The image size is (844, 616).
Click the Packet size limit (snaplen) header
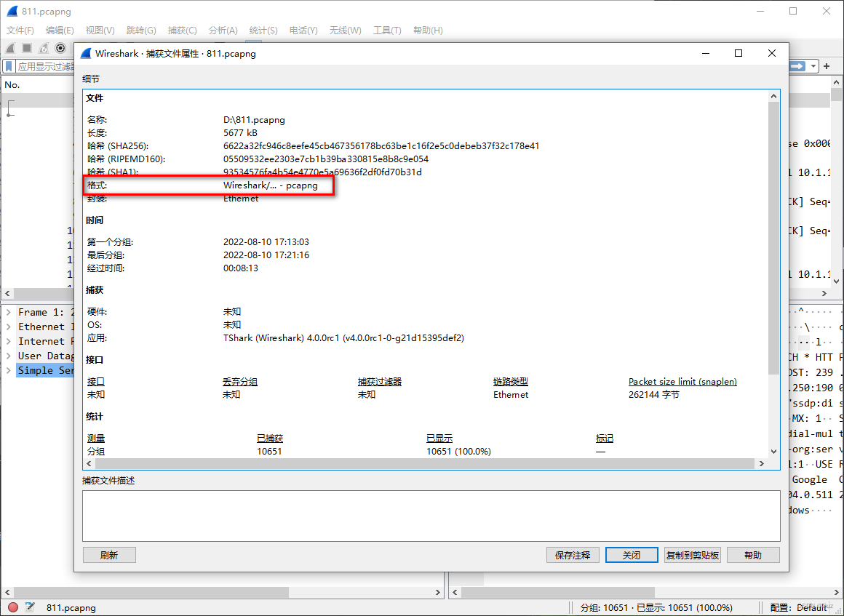(682, 381)
